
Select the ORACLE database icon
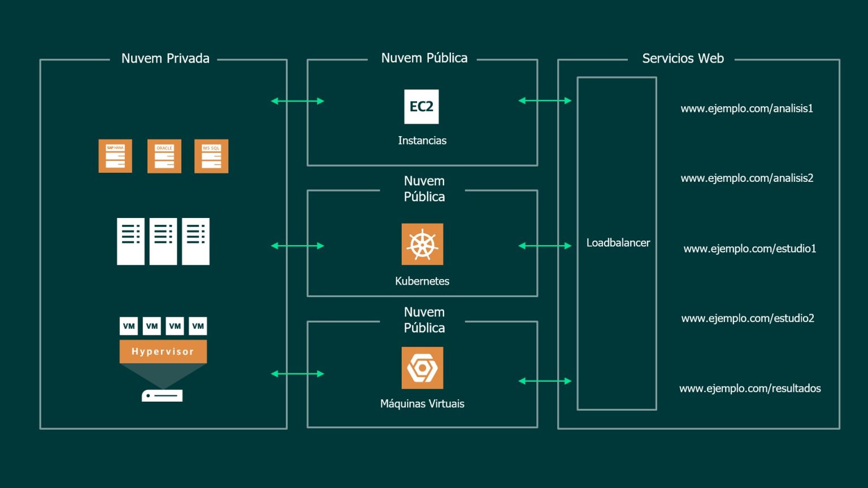[164, 156]
